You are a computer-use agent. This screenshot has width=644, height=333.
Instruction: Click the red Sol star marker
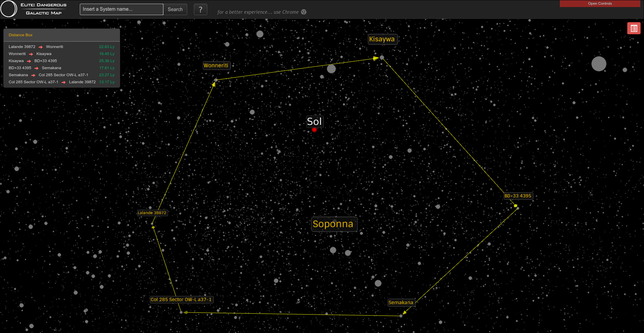314,130
